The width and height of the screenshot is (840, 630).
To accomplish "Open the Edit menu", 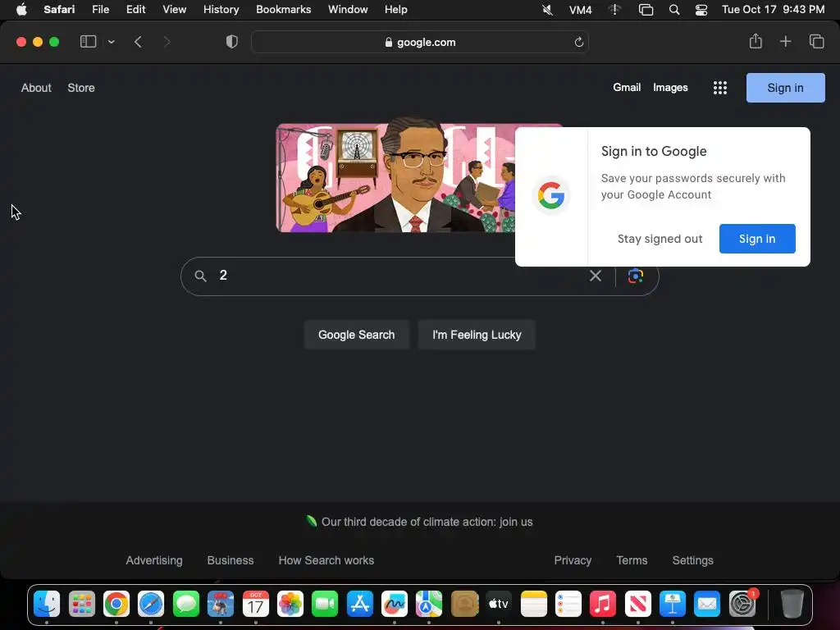I will pyautogui.click(x=135, y=10).
